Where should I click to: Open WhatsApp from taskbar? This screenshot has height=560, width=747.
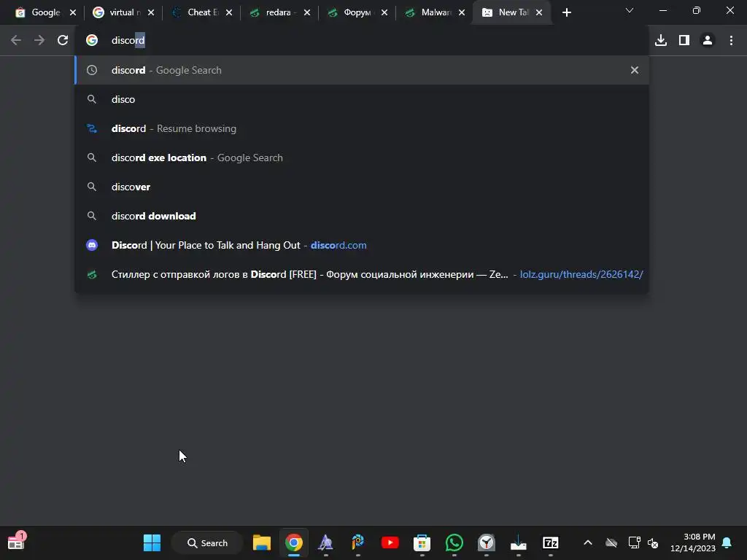(x=454, y=542)
